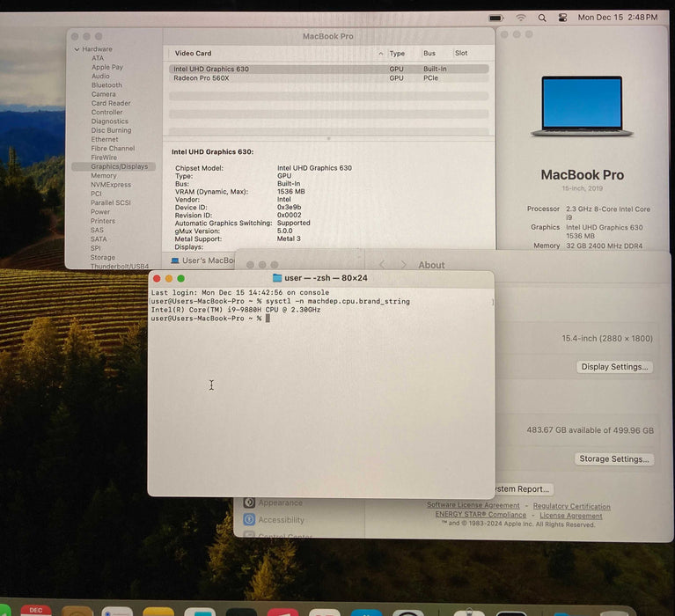Select Printers in the Hardware list

[103, 221]
